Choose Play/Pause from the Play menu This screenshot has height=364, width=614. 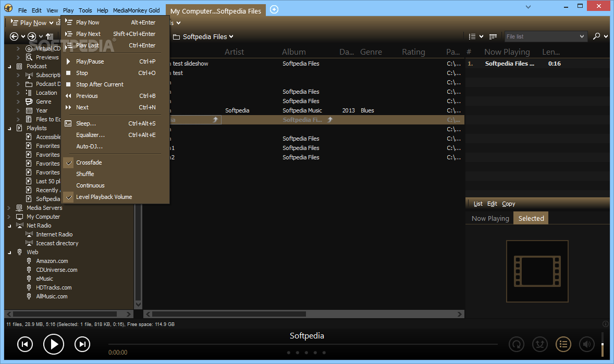pos(115,61)
